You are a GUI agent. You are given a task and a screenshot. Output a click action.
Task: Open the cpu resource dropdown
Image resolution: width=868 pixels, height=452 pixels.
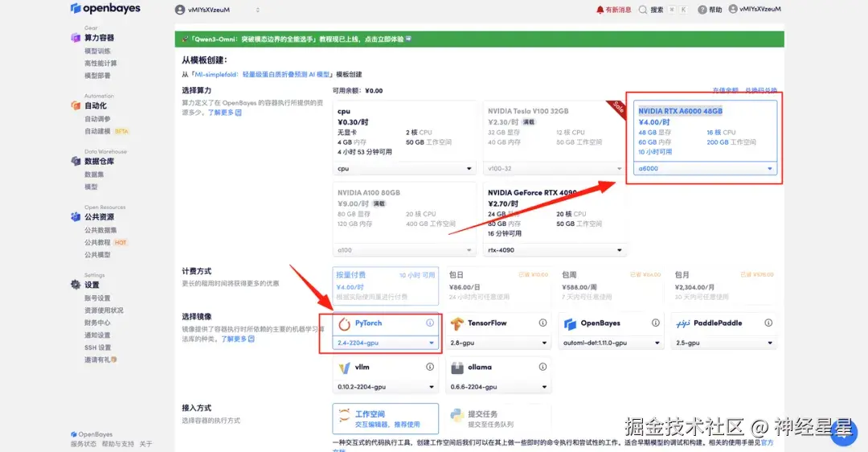pyautogui.click(x=404, y=168)
